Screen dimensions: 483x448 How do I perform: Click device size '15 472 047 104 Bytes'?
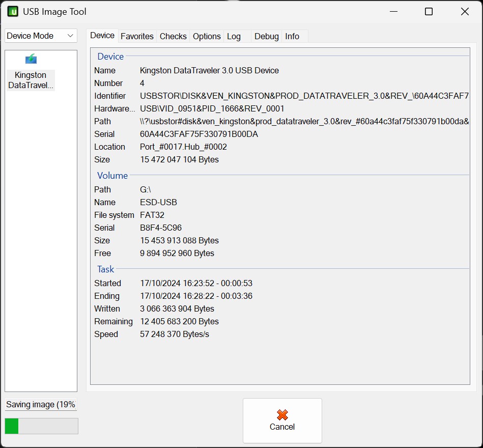click(x=179, y=160)
